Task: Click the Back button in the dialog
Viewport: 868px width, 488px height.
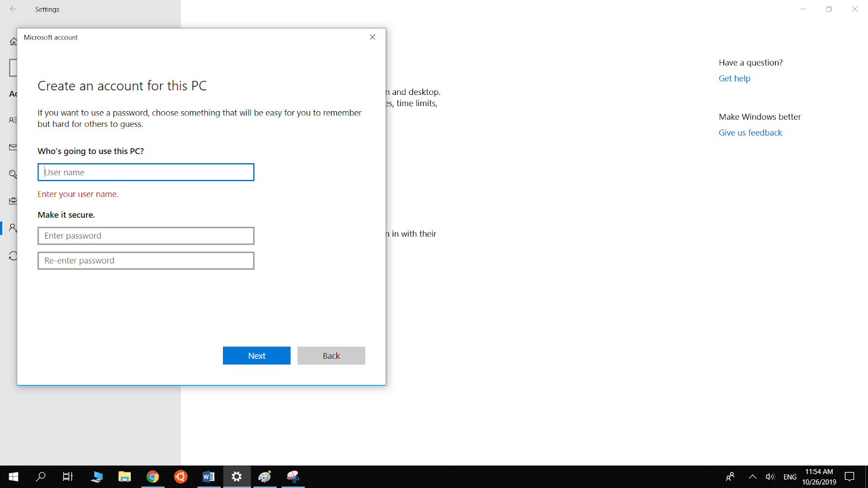Action: [331, 356]
